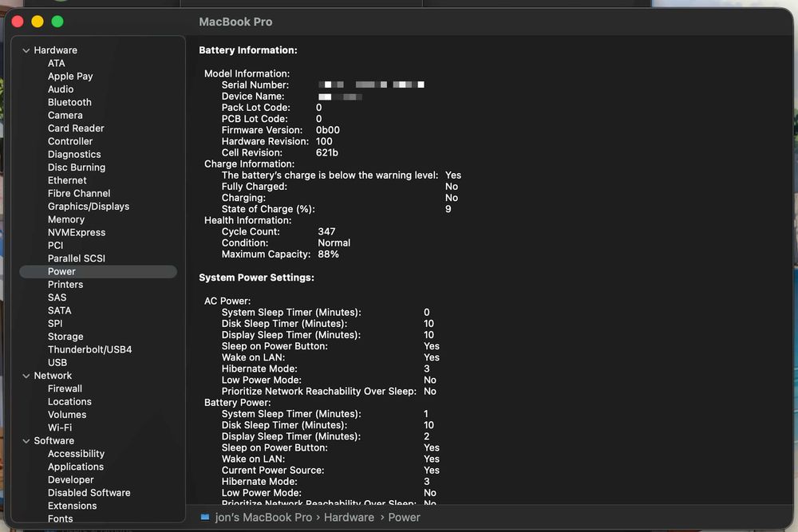Open Printers information
798x532 pixels.
click(x=65, y=285)
